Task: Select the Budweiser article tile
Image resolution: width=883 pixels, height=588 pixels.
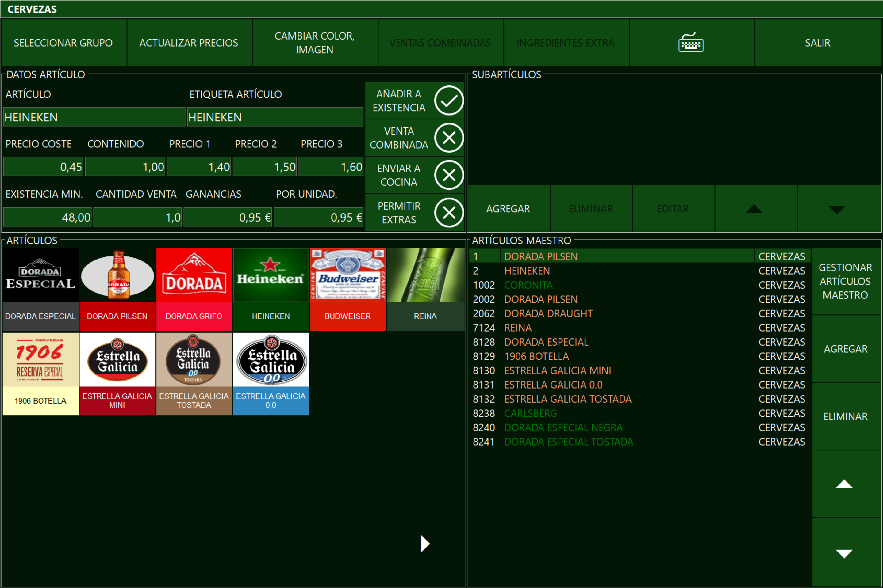Action: (347, 289)
